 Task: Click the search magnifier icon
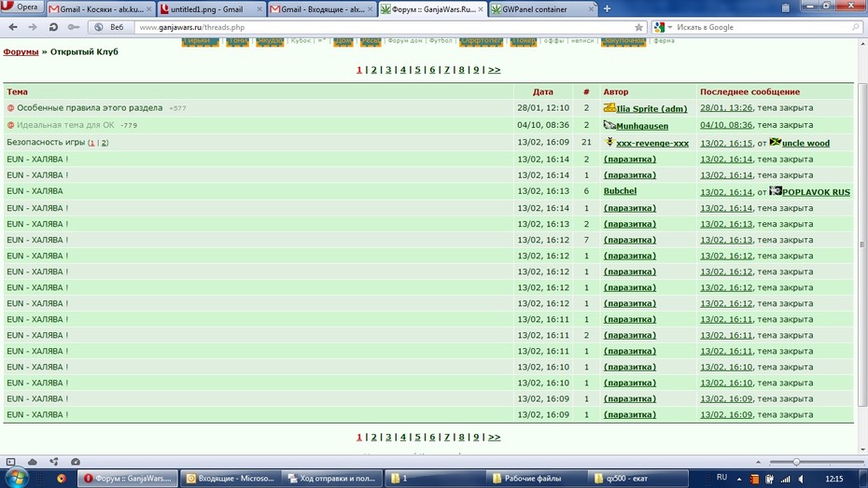pos(856,26)
